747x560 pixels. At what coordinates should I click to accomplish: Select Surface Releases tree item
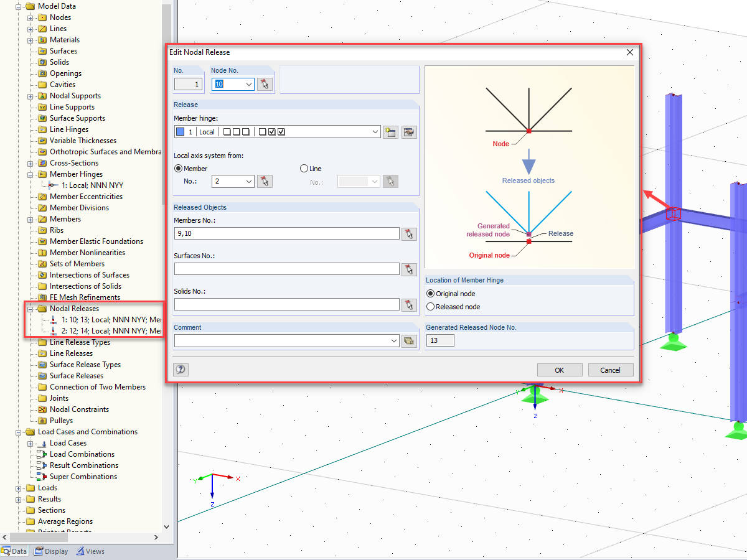[77, 376]
